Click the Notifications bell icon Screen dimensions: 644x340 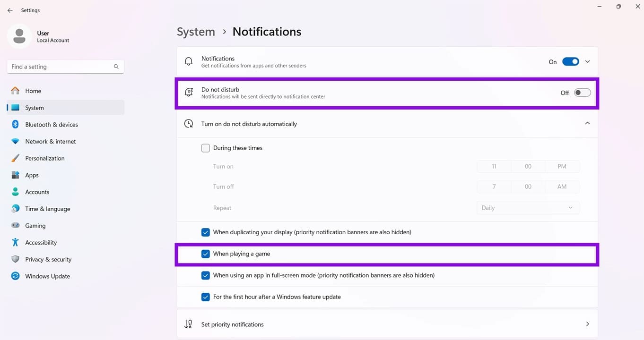point(189,61)
